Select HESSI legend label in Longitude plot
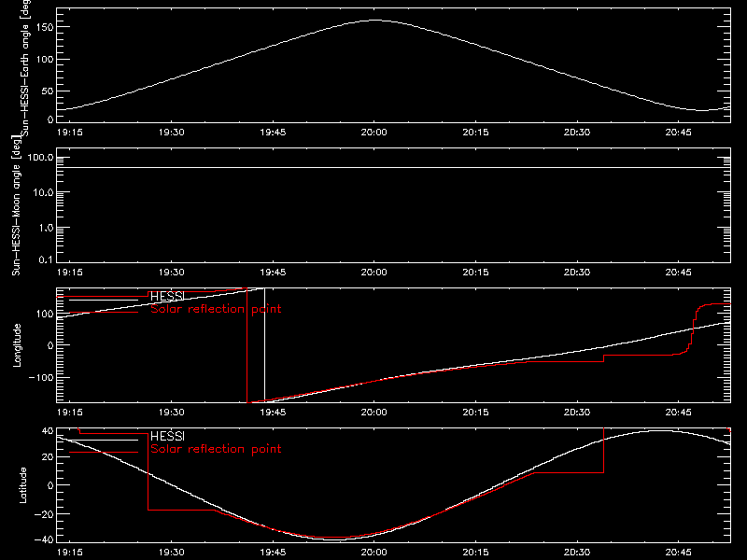 pos(167,296)
